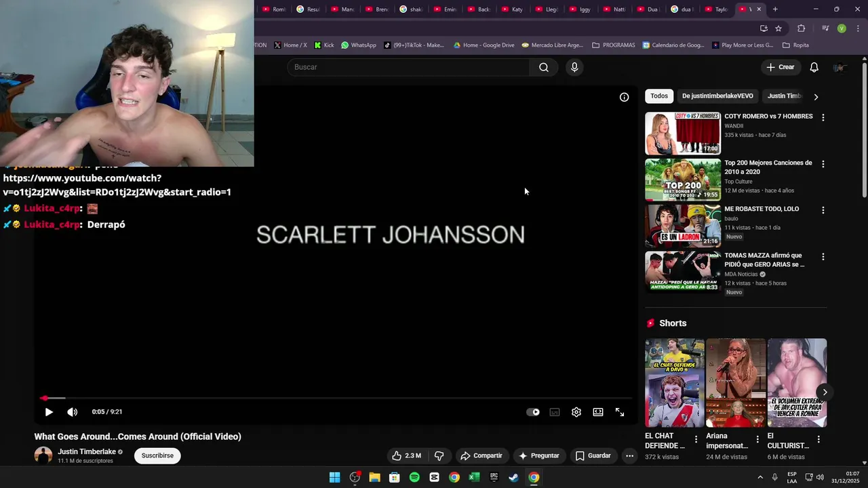This screenshot has width=868, height=488.
Task: Open Kick bookmark
Action: point(324,45)
